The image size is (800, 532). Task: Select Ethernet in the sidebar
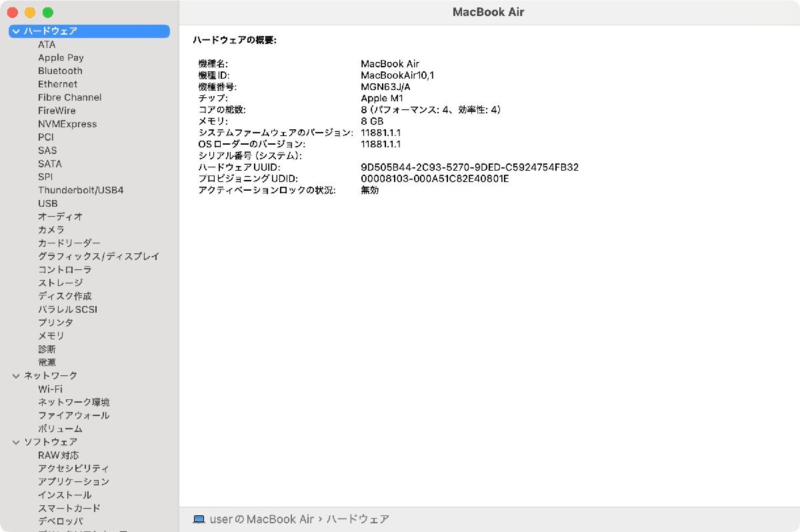(57, 84)
